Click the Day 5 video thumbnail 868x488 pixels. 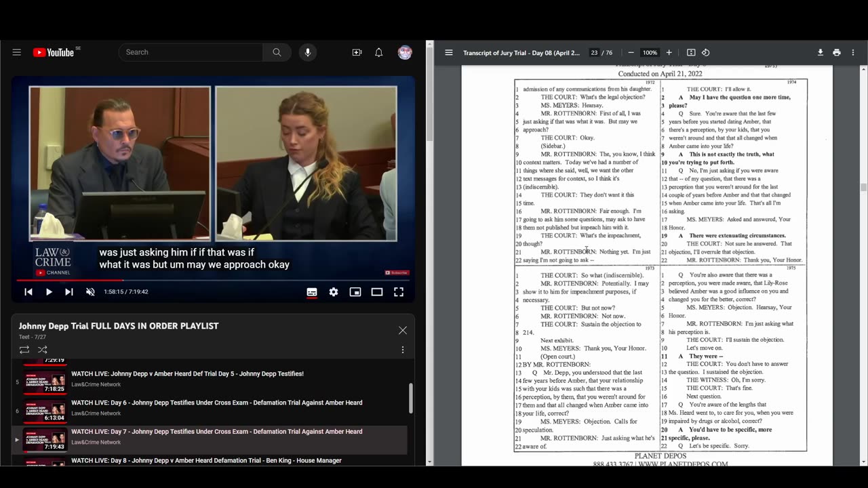tap(45, 381)
